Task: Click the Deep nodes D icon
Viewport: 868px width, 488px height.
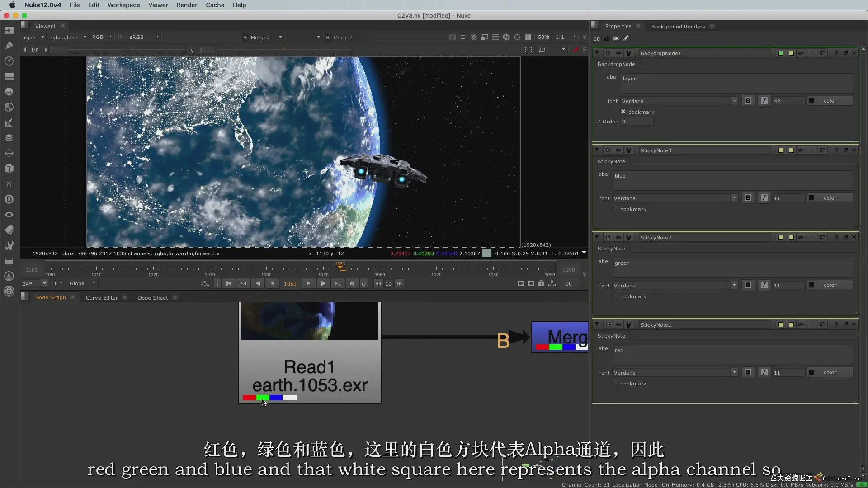Action: [9, 199]
